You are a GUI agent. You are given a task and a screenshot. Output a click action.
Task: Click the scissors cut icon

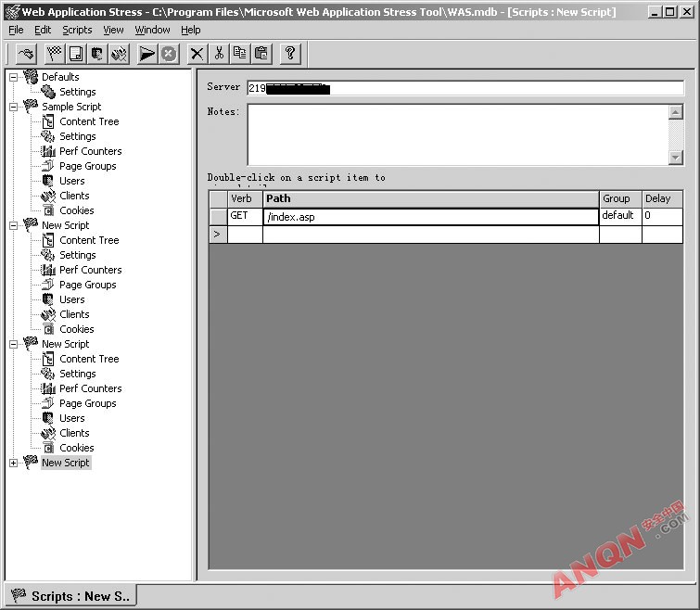(219, 54)
